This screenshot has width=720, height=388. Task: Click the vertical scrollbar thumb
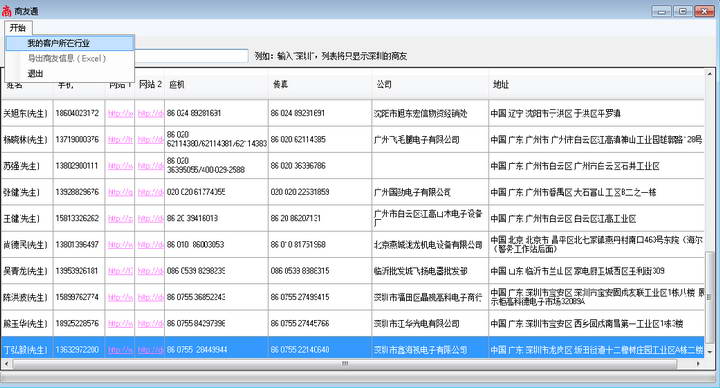coord(709,298)
